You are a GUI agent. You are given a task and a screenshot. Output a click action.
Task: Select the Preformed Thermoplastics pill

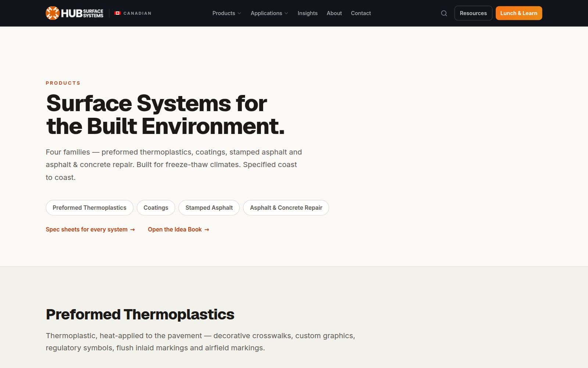click(89, 208)
